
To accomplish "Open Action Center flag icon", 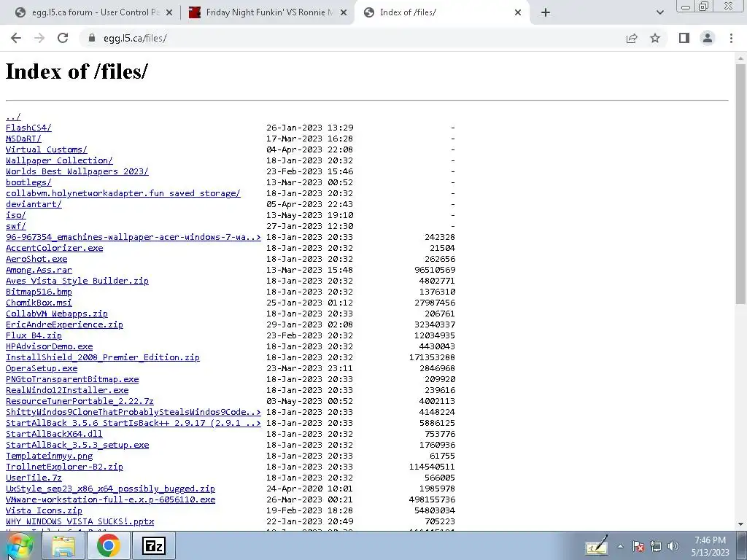I will click(x=638, y=546).
